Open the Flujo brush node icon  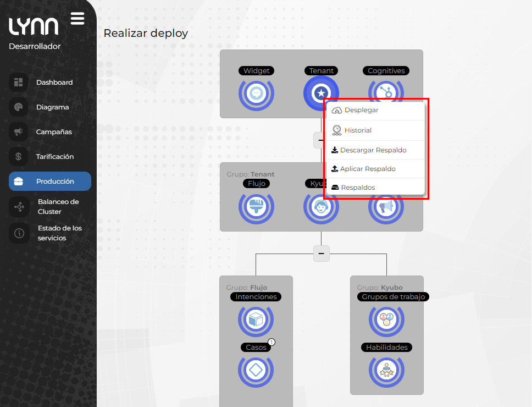(256, 207)
